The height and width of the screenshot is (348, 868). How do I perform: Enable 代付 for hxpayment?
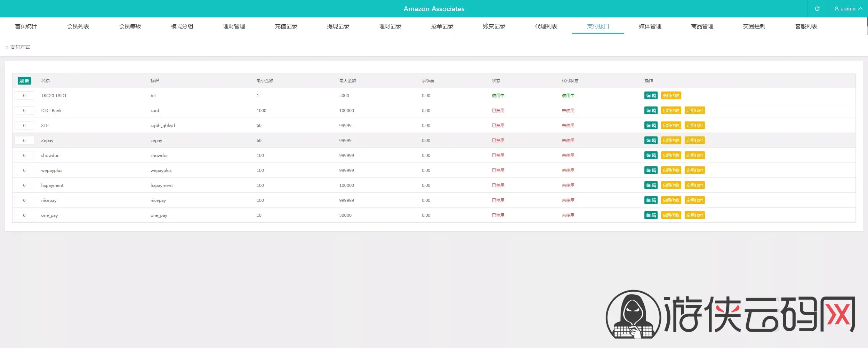[x=695, y=185]
